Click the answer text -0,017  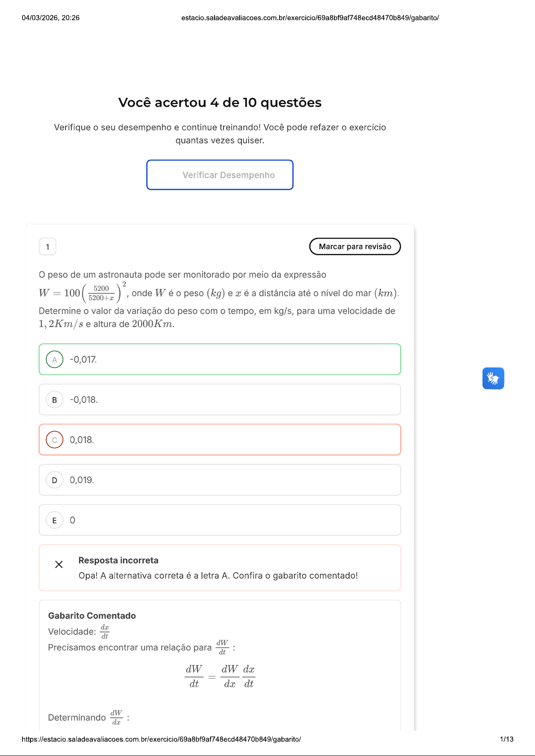click(83, 359)
